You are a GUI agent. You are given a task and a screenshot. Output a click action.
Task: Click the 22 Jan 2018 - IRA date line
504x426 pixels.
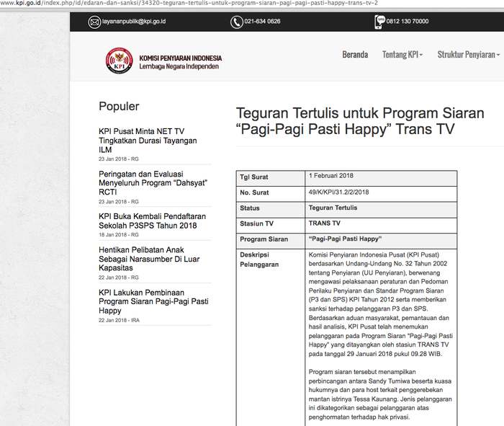tap(120, 320)
